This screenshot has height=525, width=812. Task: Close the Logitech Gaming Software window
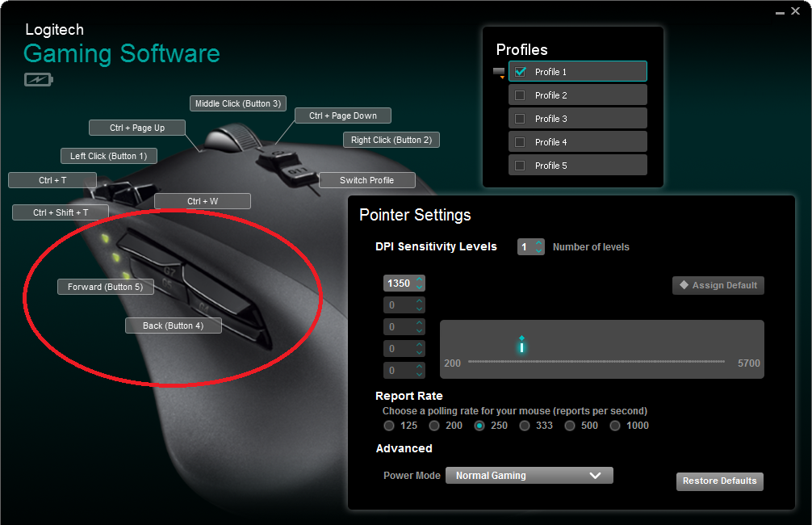click(x=795, y=10)
